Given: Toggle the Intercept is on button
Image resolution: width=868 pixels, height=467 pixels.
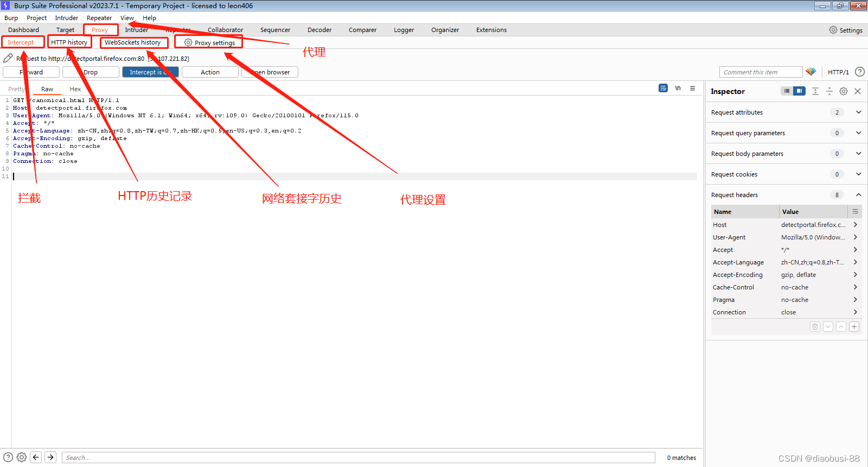Looking at the screenshot, I should pyautogui.click(x=150, y=72).
